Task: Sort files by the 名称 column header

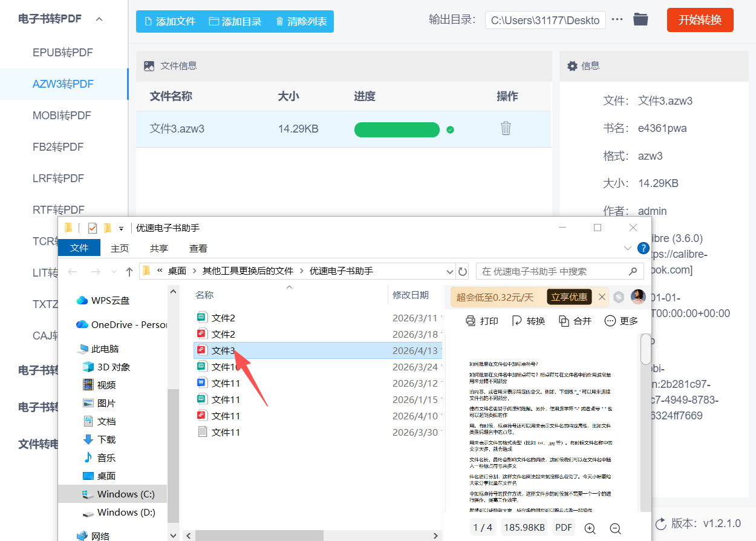Action: [x=204, y=295]
